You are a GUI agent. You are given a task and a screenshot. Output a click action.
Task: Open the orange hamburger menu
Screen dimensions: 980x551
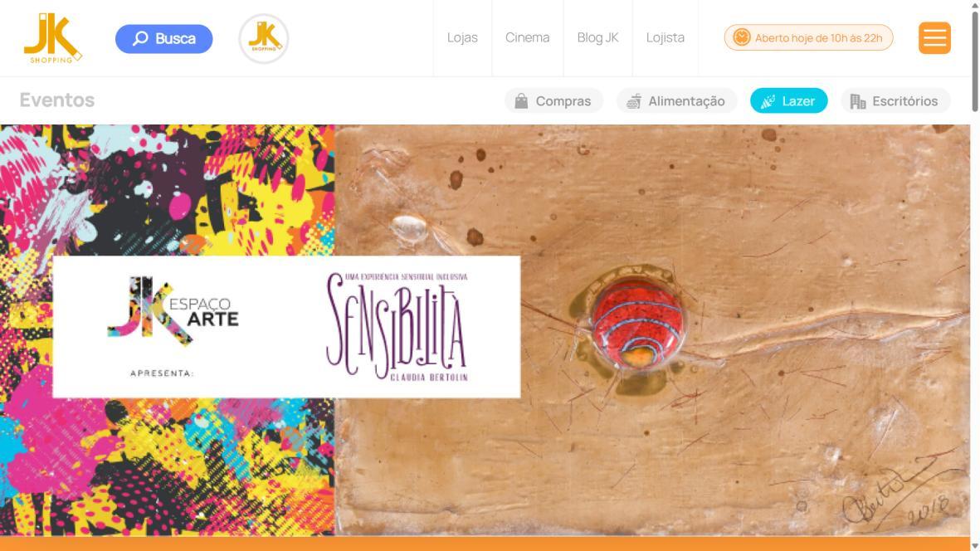point(934,38)
